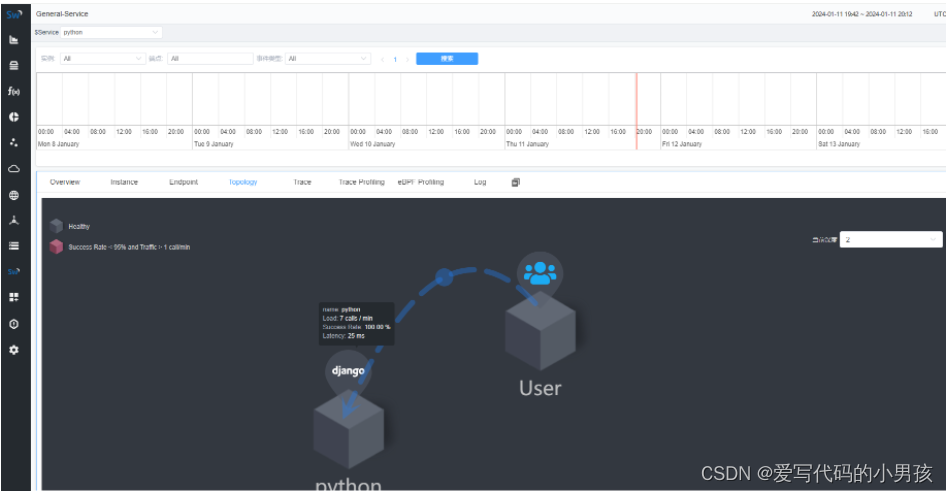Open the depth dropdown showing 2
Screen dimensions: 949x493
coord(890,240)
